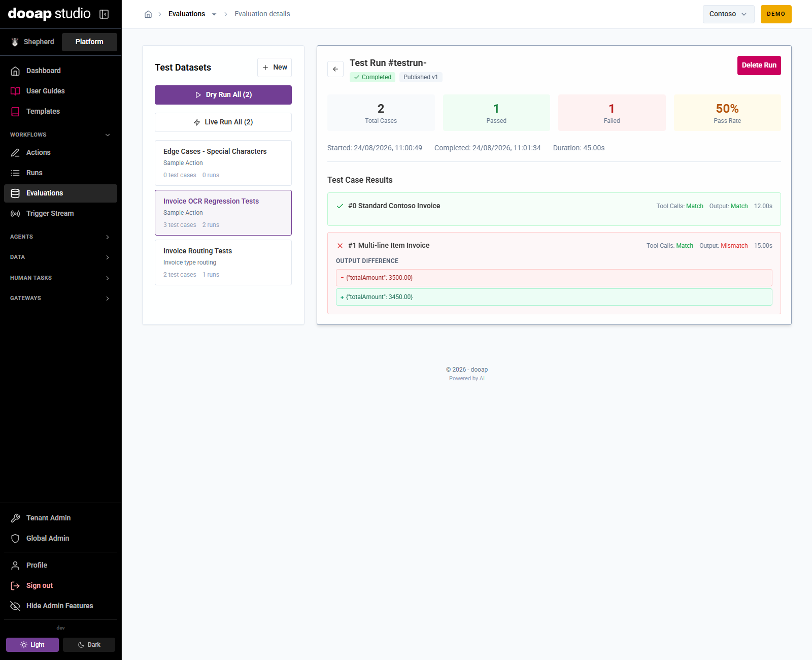This screenshot has height=660, width=812.
Task: Open Trigger Stream page
Action: pyautogui.click(x=60, y=213)
